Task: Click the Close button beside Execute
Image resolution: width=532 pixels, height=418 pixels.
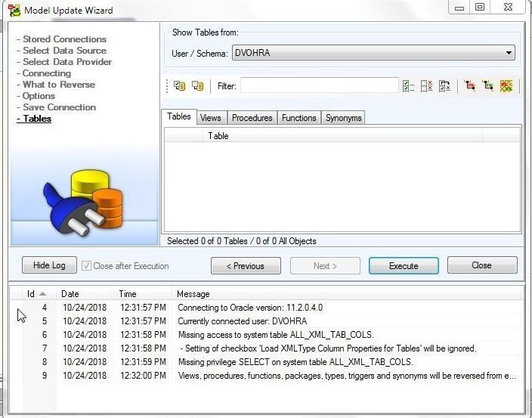Action: (x=482, y=265)
